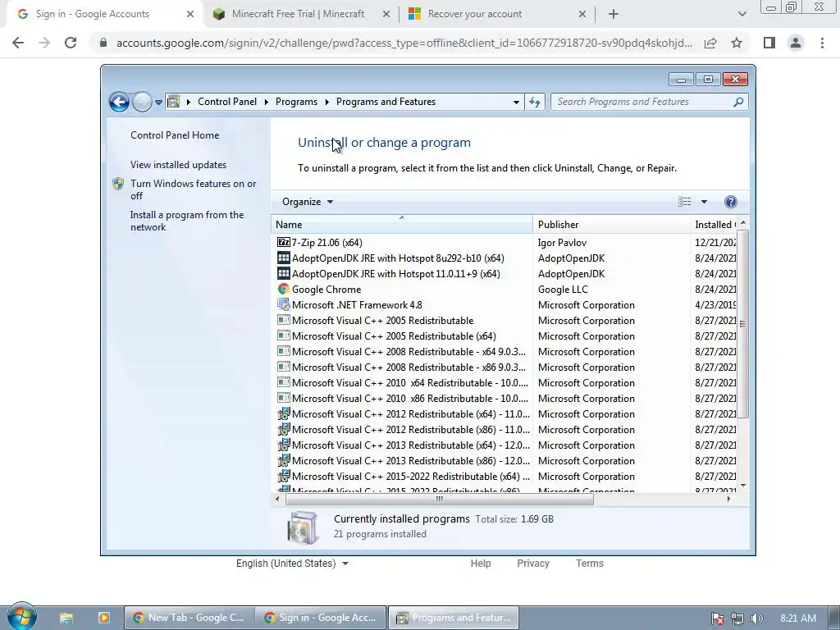Open the Privacy link on Google page
840x630 pixels.
click(533, 564)
